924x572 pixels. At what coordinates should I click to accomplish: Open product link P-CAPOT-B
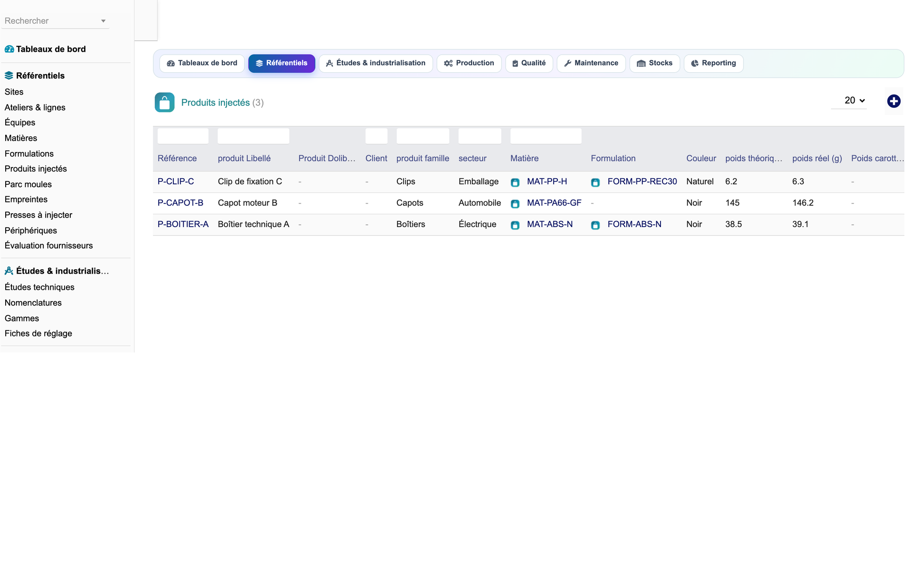[180, 203]
